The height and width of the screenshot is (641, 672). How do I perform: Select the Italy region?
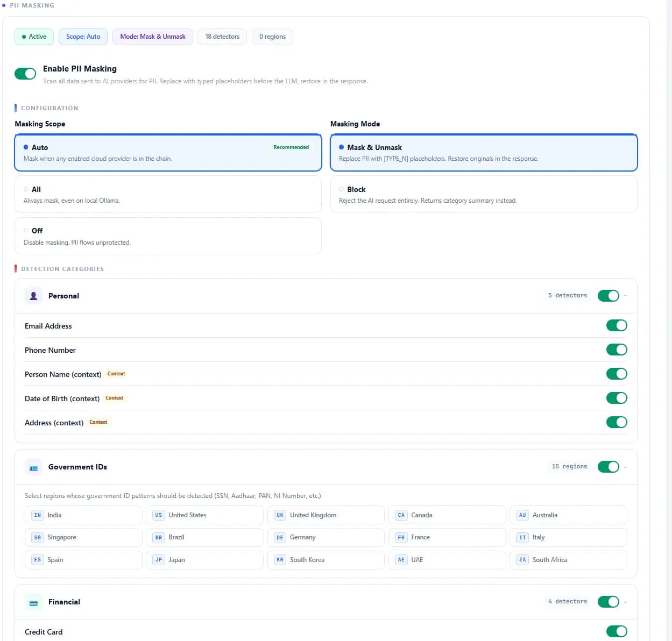[568, 537]
